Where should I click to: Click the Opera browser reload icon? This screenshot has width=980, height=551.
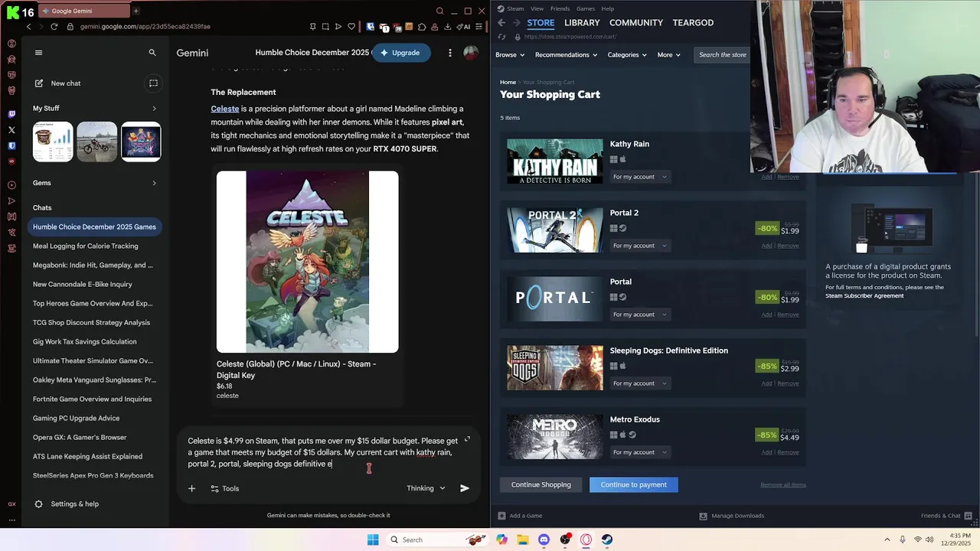coord(54,27)
